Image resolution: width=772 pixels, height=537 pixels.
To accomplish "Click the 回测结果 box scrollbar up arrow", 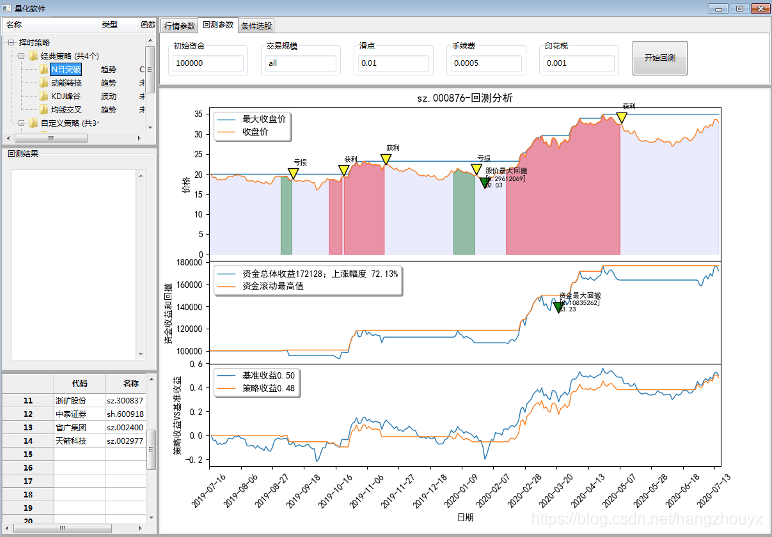I will click(141, 176).
